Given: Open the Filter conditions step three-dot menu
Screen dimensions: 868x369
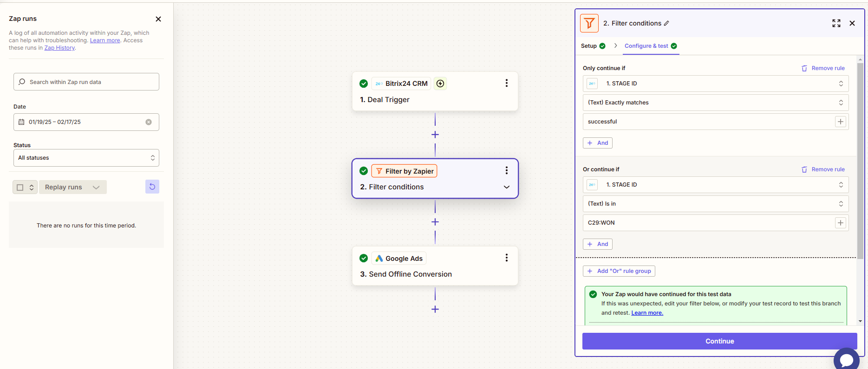Looking at the screenshot, I should tap(507, 170).
